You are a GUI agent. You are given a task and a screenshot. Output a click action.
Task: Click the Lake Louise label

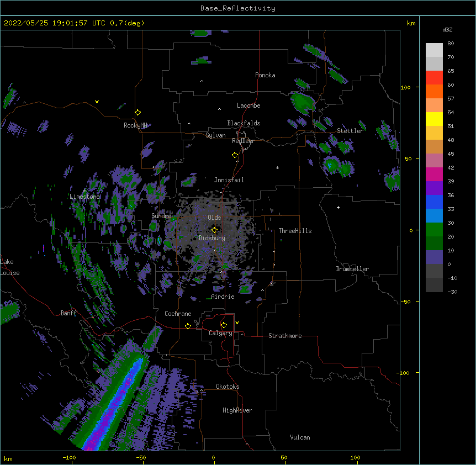click(9, 267)
